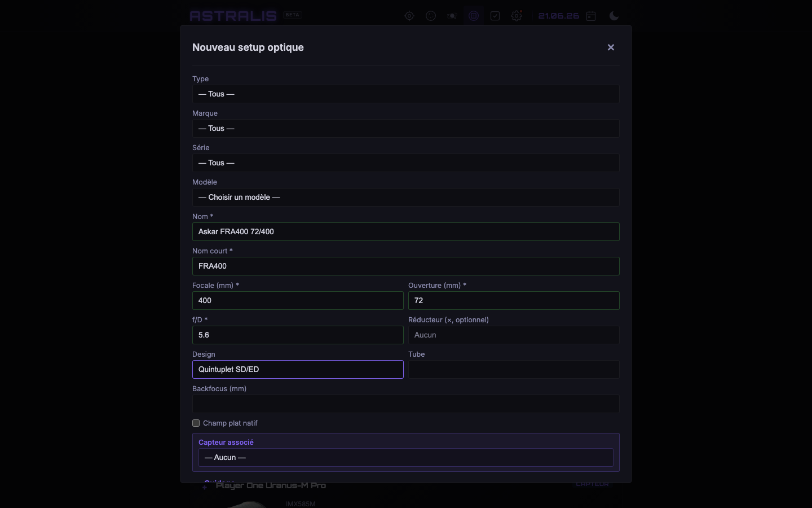Enable the Champ plat natif checkbox

(196, 423)
